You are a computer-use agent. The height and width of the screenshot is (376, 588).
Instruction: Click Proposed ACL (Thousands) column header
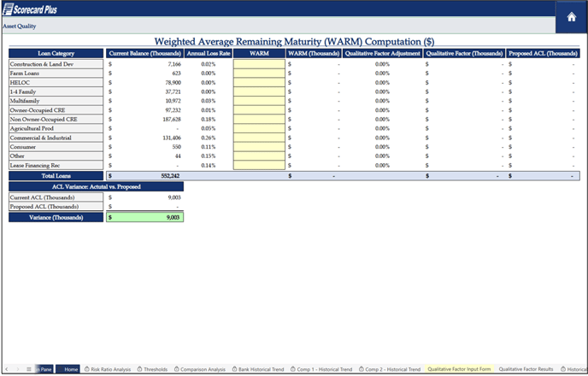coord(543,54)
